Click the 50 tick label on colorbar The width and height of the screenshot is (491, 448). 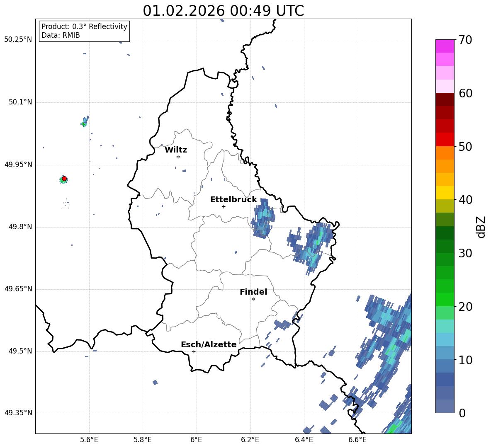[465, 146]
